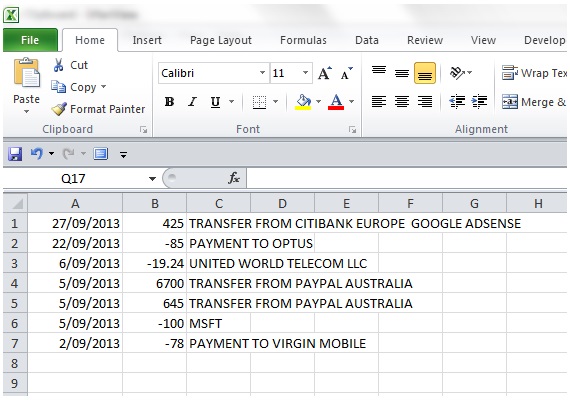The height and width of the screenshot is (400, 570).
Task: Open Clipboard dialog launcher
Action: (144, 130)
